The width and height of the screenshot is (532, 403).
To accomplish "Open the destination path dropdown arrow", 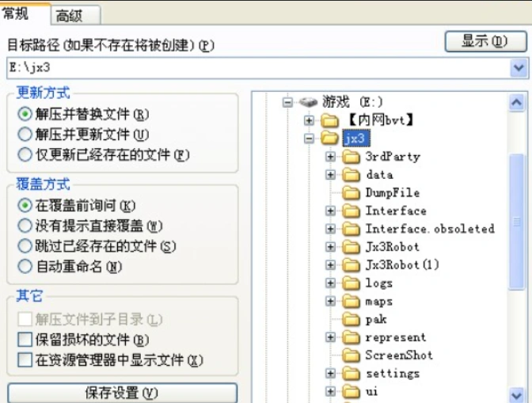I will click(519, 68).
